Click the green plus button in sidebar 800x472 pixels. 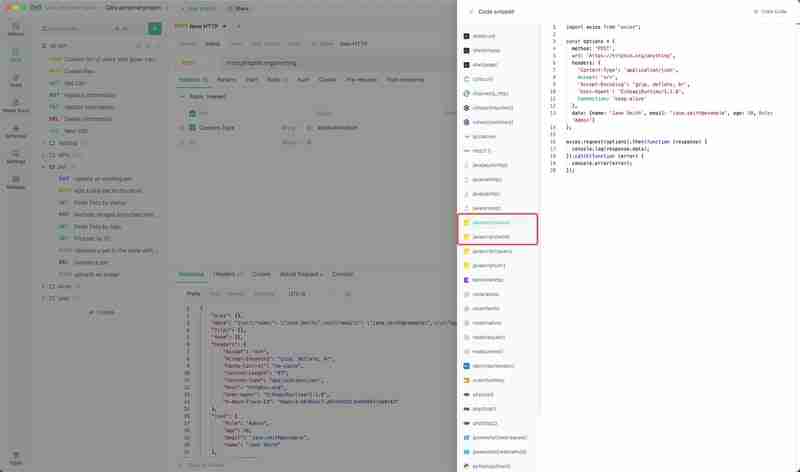(x=155, y=29)
